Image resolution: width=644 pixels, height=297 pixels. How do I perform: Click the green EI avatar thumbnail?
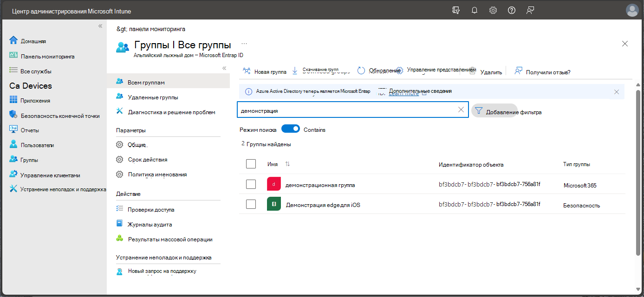pyautogui.click(x=274, y=204)
